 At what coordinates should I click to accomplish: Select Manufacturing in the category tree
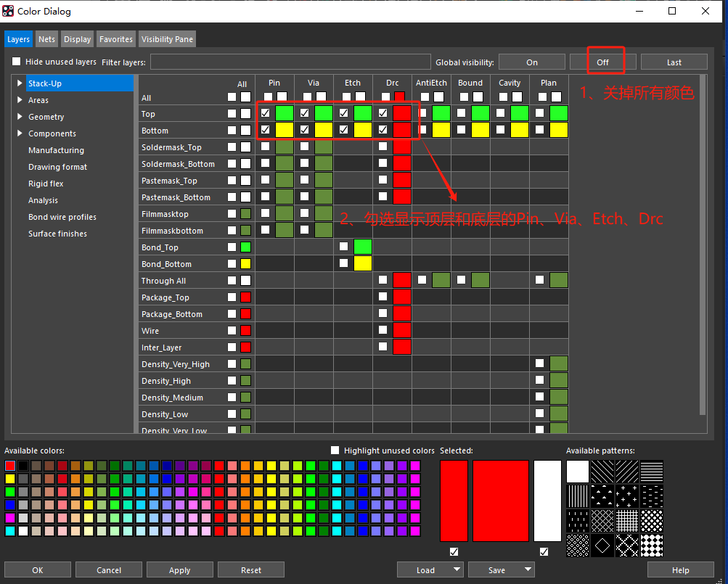(56, 150)
